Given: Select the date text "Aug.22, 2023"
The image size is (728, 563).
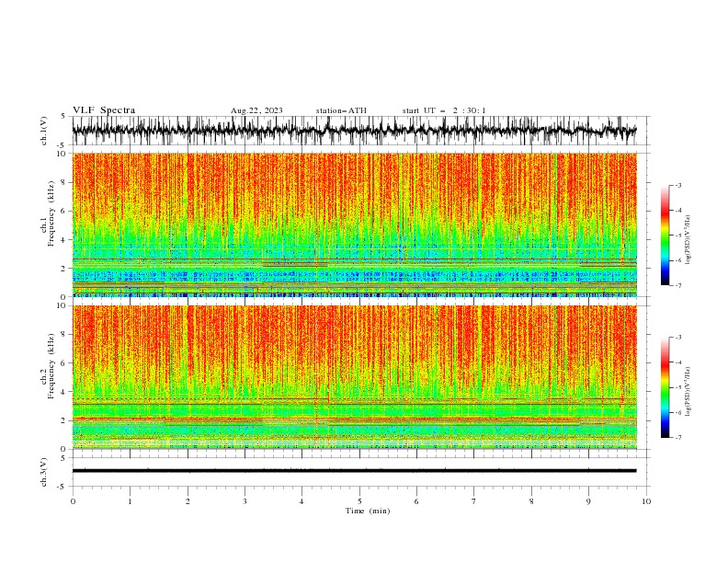Looking at the screenshot, I should click(256, 110).
